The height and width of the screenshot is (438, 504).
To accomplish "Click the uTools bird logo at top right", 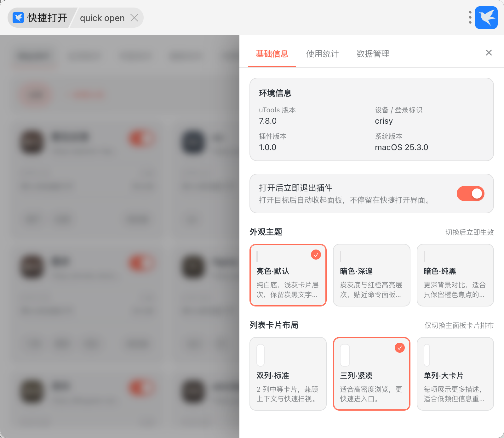I will 486,18.
